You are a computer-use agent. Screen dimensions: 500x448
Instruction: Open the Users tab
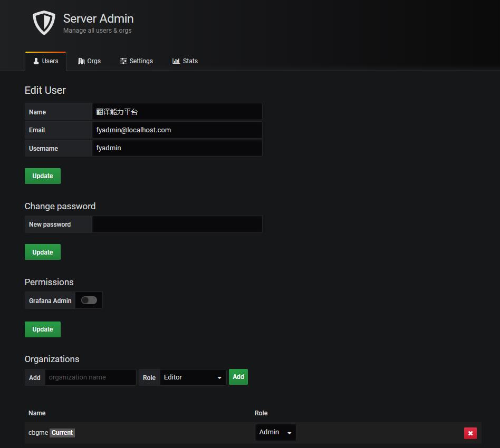(x=45, y=61)
